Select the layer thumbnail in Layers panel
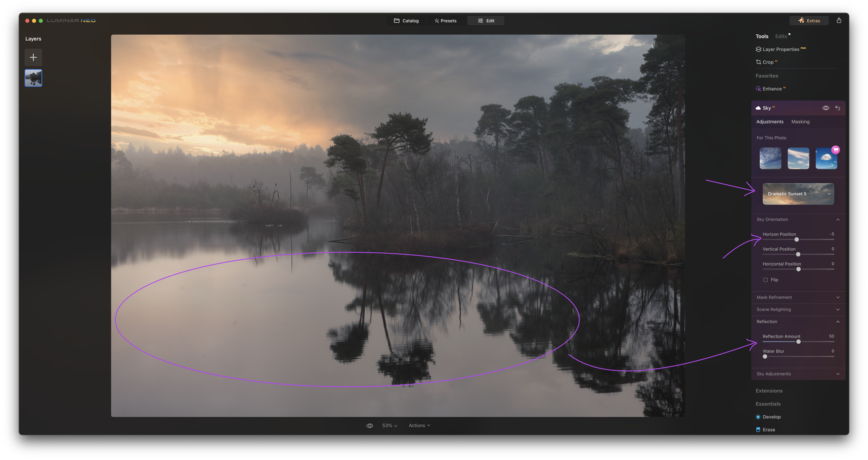 33,78
